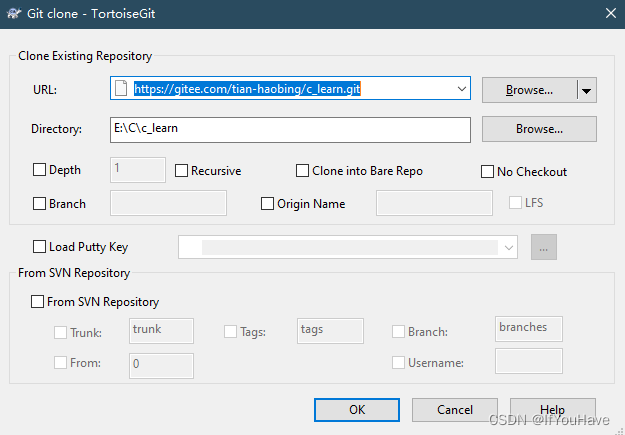The width and height of the screenshot is (625, 435).
Task: Click the Username text field
Action: tap(529, 361)
